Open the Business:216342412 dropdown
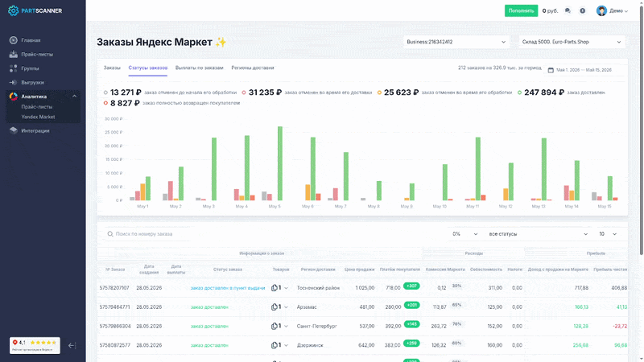The image size is (644, 362). [456, 42]
